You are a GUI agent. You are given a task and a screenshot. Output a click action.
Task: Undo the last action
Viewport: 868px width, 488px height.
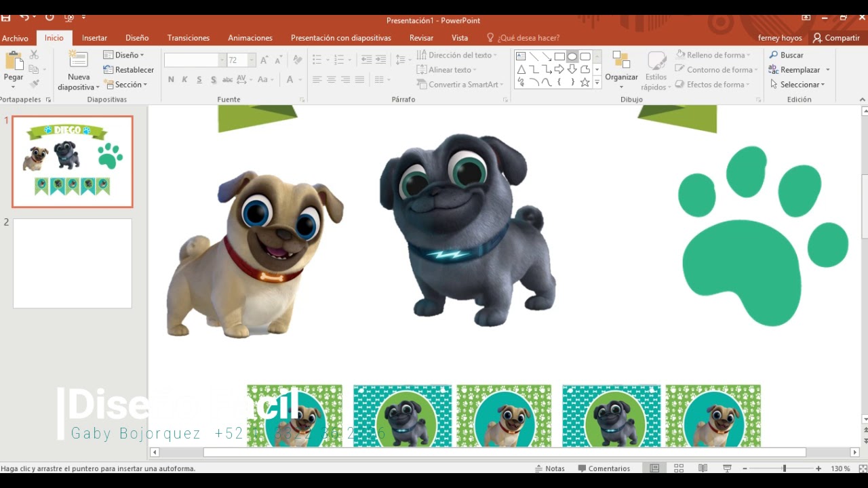click(x=24, y=17)
